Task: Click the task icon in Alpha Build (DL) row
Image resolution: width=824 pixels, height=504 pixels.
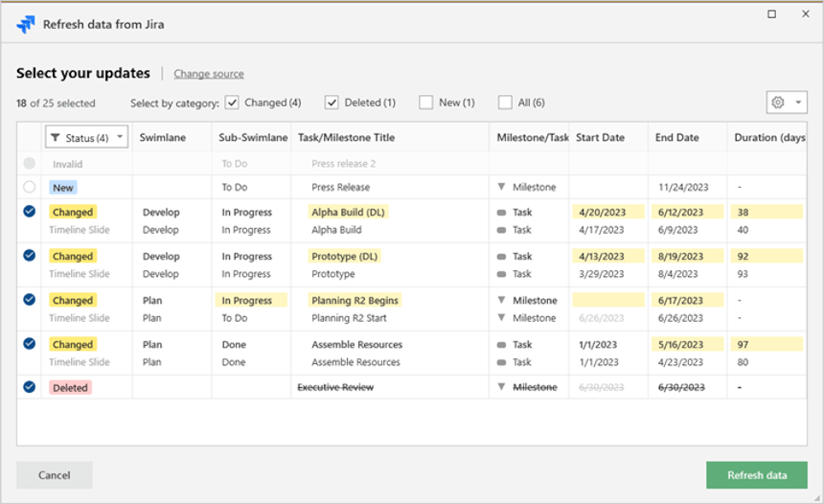Action: coord(501,213)
